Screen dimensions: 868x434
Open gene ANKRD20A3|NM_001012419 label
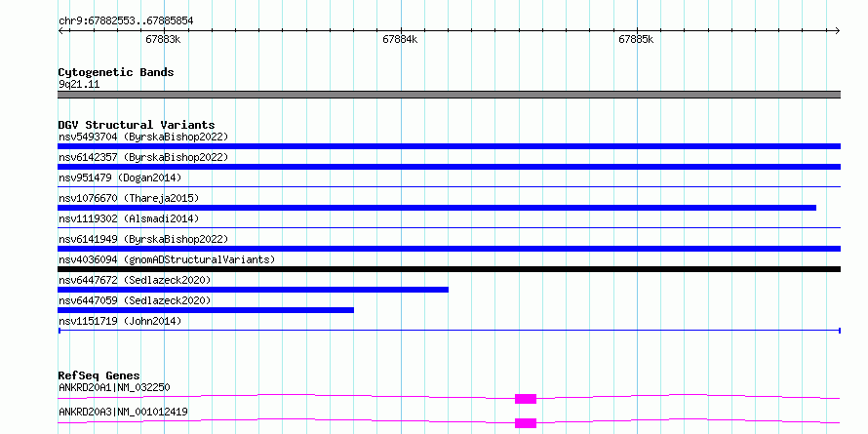(x=123, y=412)
